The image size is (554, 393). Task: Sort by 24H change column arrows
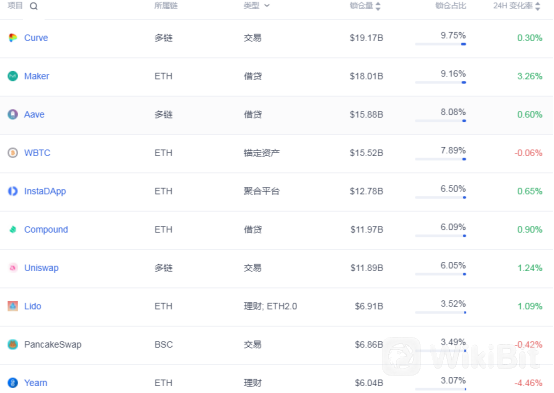point(537,6)
